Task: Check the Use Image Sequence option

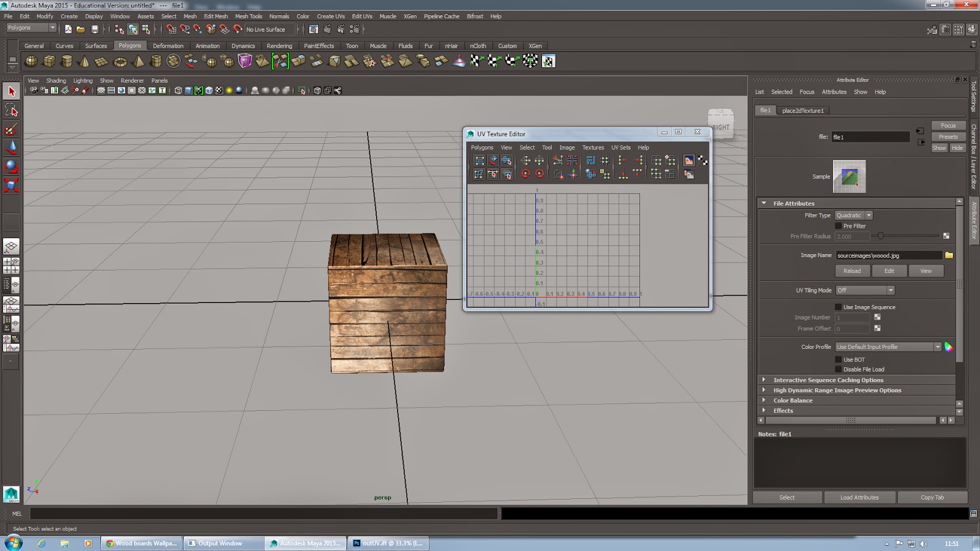Action: [839, 307]
